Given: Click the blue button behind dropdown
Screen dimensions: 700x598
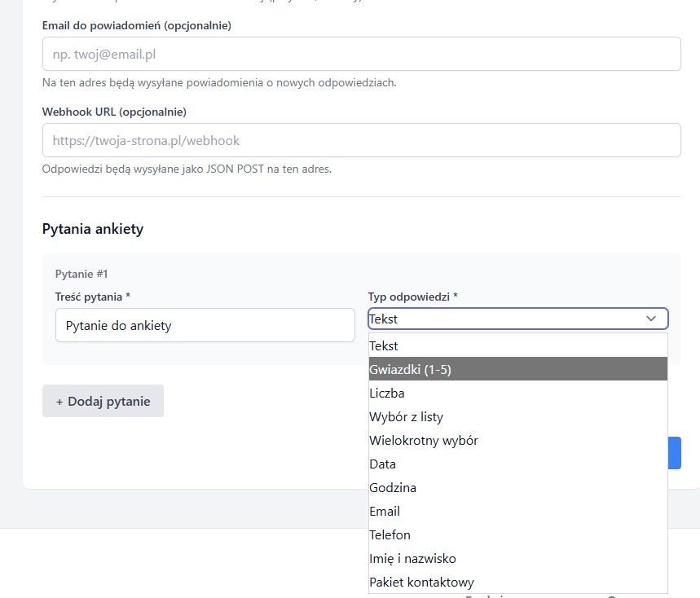Looking at the screenshot, I should (x=675, y=453).
